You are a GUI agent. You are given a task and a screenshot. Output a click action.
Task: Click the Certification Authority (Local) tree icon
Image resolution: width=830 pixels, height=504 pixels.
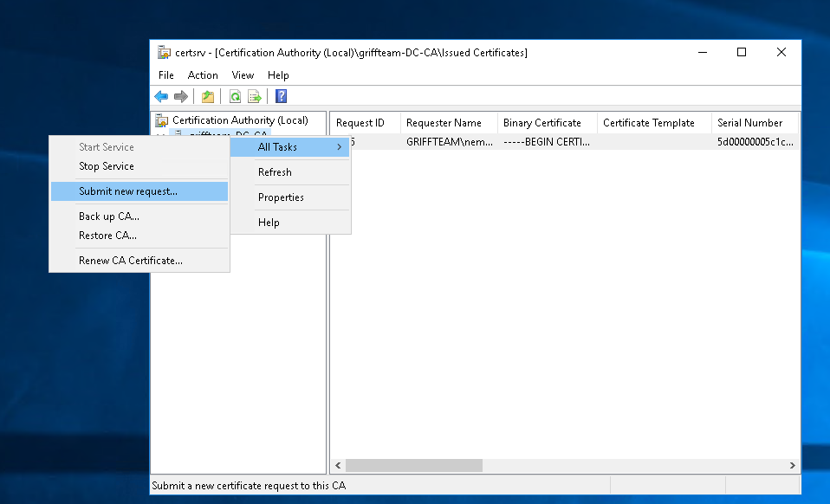click(162, 120)
